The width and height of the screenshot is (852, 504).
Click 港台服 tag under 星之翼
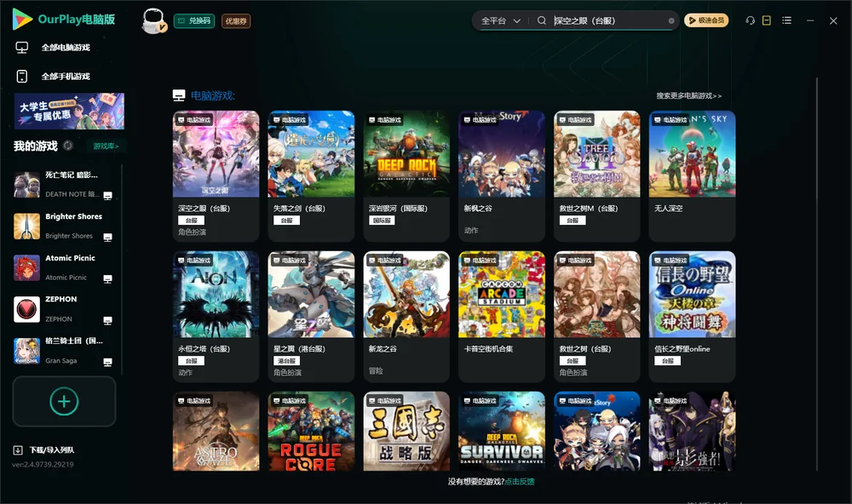286,361
